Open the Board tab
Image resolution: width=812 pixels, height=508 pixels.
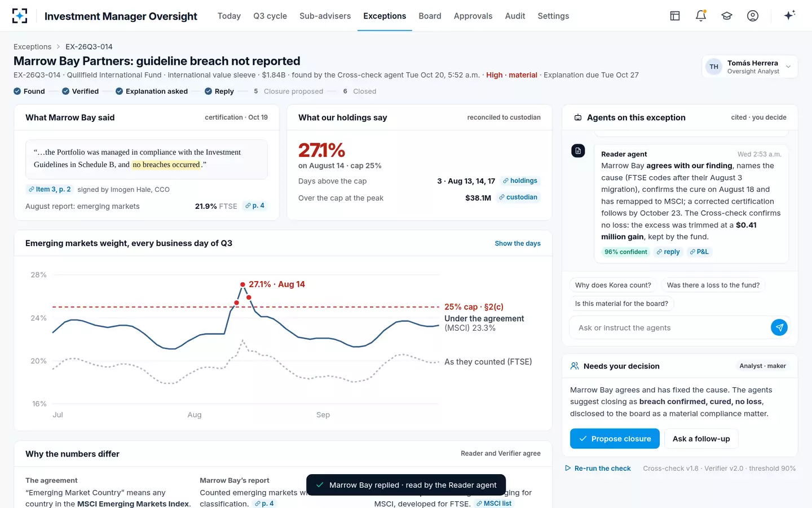pyautogui.click(x=430, y=16)
